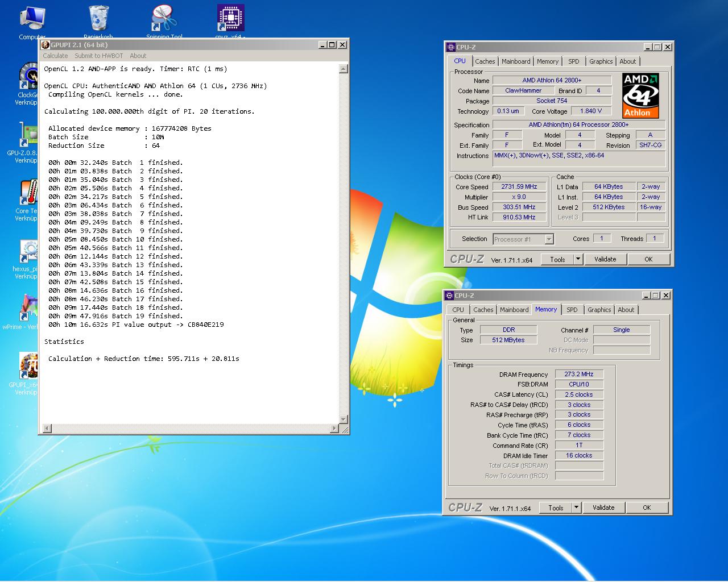Click the Package value Socket 754

point(552,101)
